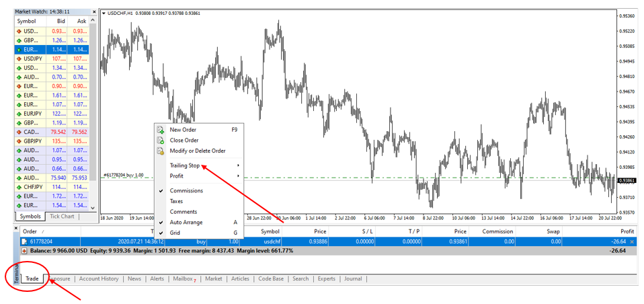644x304 pixels.
Task: Open the Tick Chart tab
Action: pyautogui.click(x=62, y=217)
